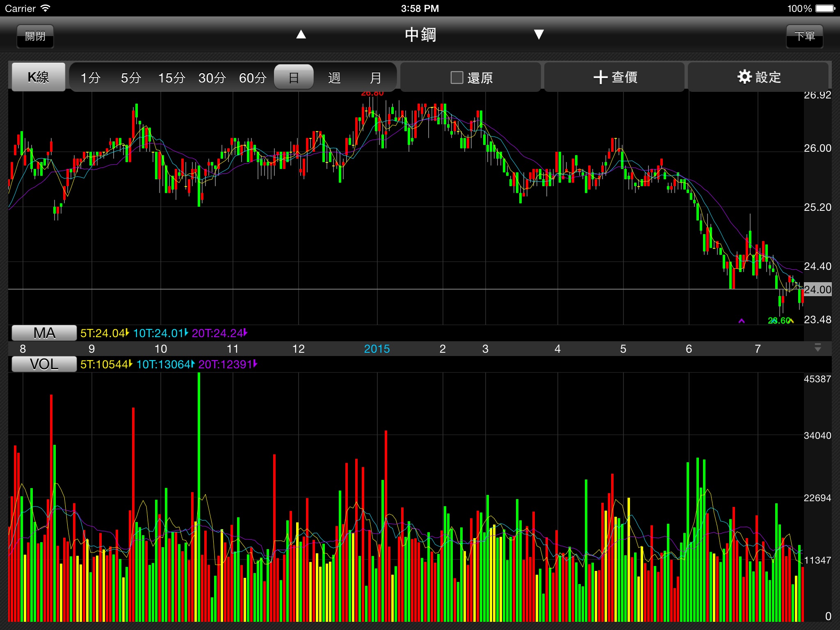Tap the 3:58 PM clock
Image resolution: width=840 pixels, height=630 pixels.
click(420, 9)
